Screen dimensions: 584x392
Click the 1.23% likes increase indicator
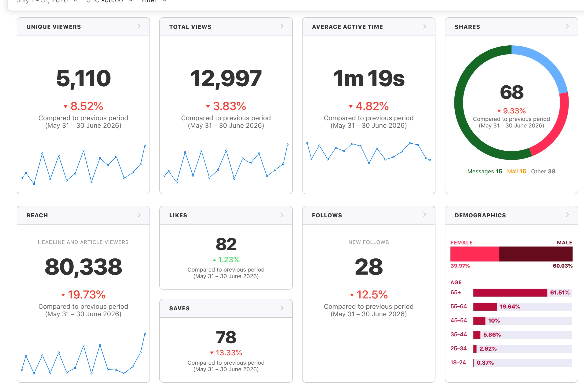click(x=226, y=259)
